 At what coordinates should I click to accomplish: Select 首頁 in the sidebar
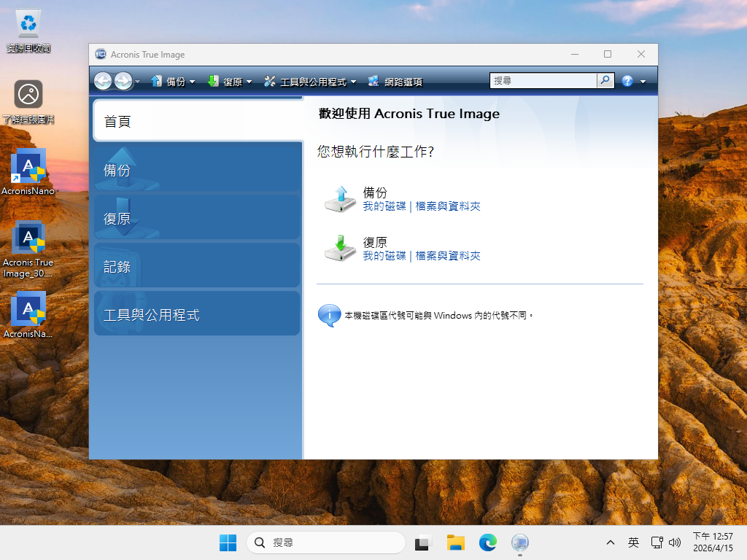[198, 121]
